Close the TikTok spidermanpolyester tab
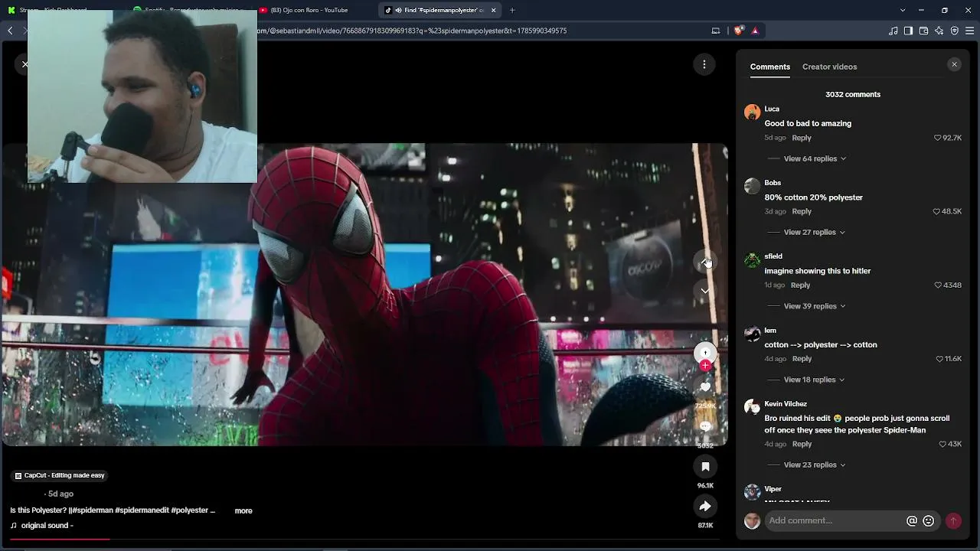The image size is (980, 551). tap(494, 10)
